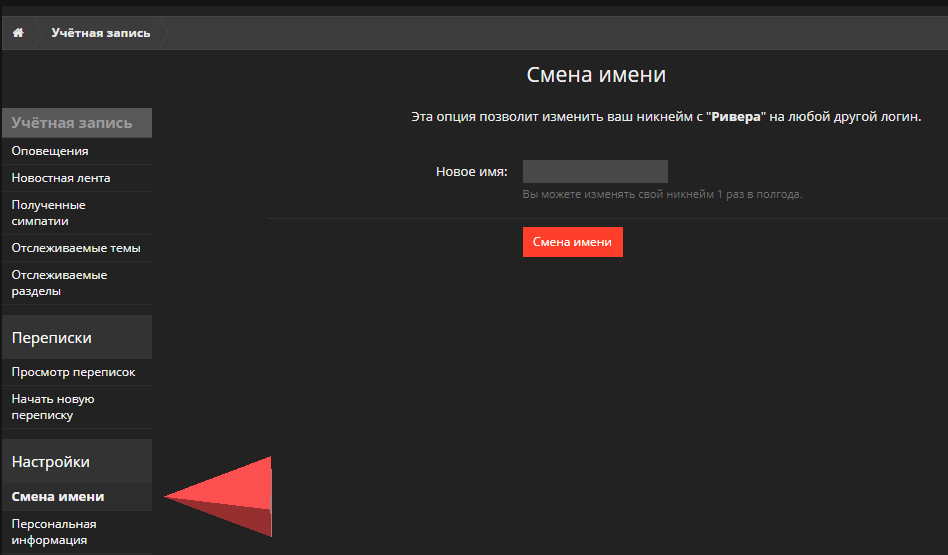Screen dimensions: 948x555
Task: Open Учётная запись breadcrumb link
Action: click(100, 33)
